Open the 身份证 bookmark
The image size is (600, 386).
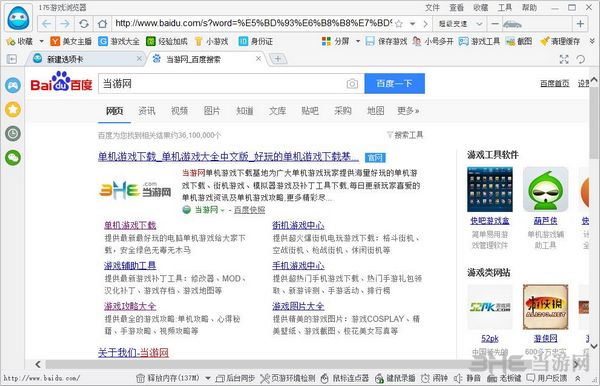(x=256, y=41)
